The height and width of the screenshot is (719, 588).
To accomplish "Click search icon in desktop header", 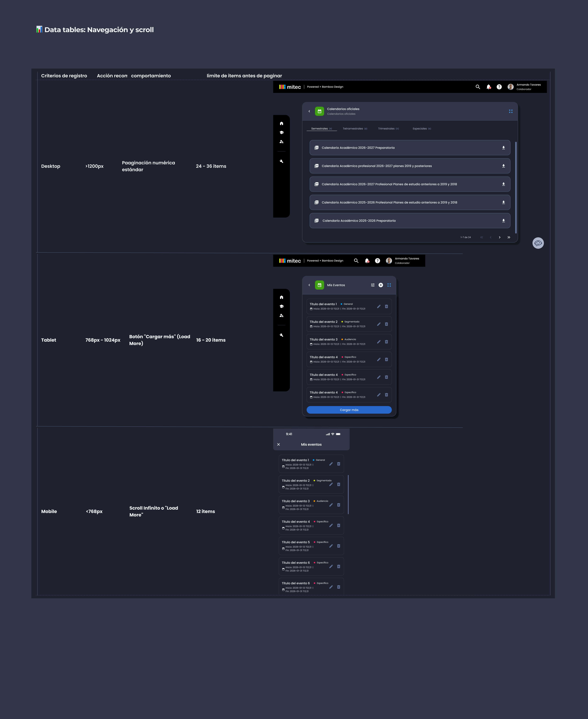I will click(x=478, y=87).
